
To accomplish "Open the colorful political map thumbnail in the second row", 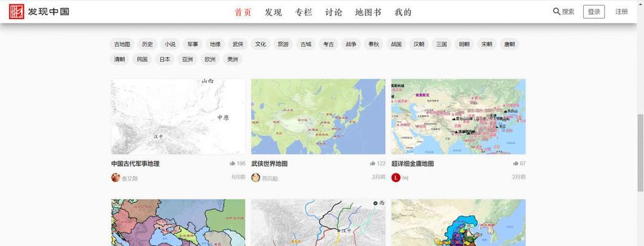I will [178, 223].
